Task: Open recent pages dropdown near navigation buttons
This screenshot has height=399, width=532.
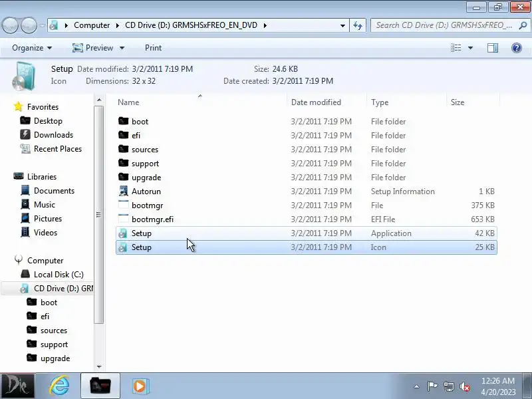Action: tap(42, 25)
